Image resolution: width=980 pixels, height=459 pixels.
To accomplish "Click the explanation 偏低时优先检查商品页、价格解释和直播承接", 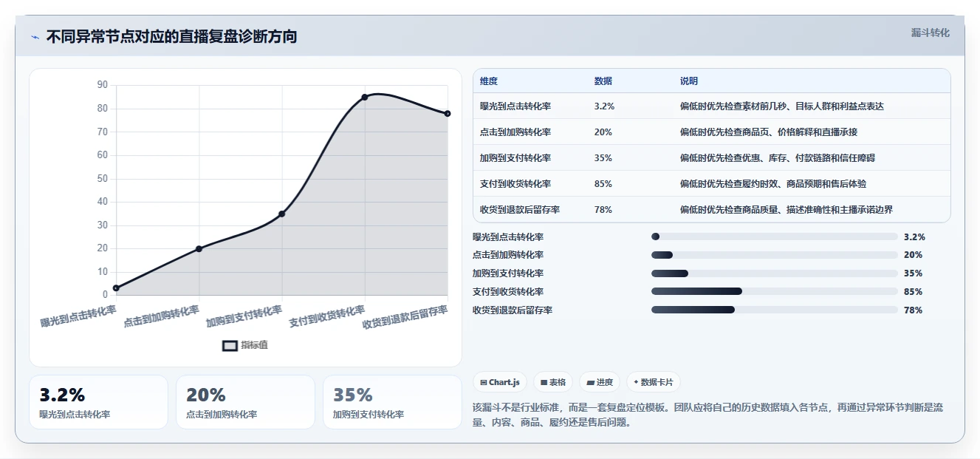I will [769, 132].
